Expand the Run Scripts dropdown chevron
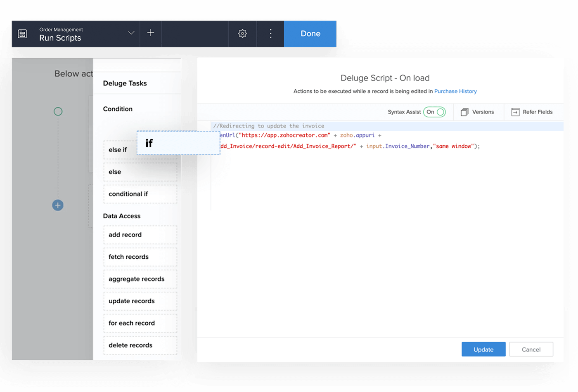This screenshot has width=578, height=392. tap(131, 33)
